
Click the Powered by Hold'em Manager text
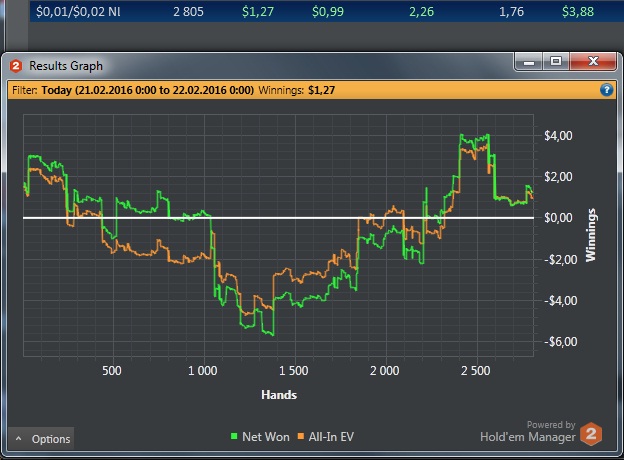pyautogui.click(x=528, y=431)
